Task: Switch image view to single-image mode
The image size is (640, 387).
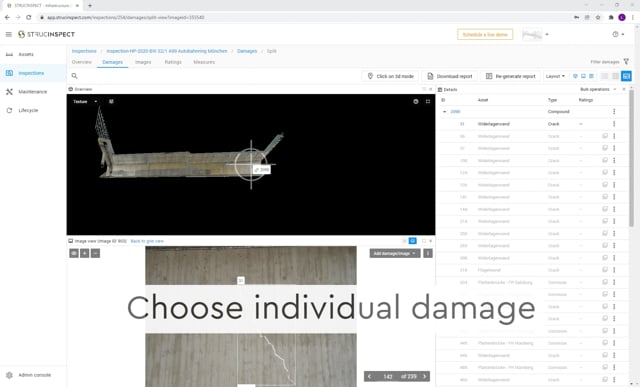Action: (x=413, y=241)
